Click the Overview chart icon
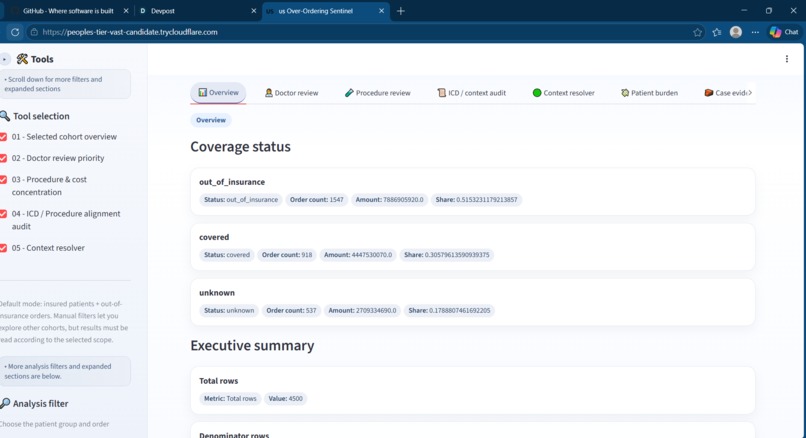806x438 pixels. pyautogui.click(x=203, y=92)
